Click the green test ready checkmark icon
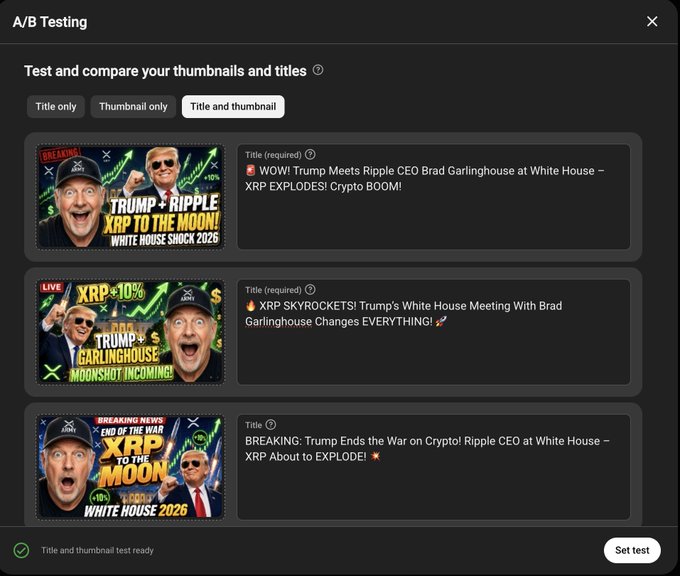This screenshot has height=576, width=680. pos(21,550)
